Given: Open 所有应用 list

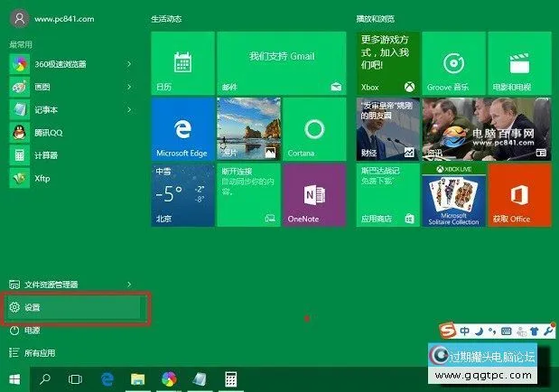Looking at the screenshot, I should coord(39,353).
